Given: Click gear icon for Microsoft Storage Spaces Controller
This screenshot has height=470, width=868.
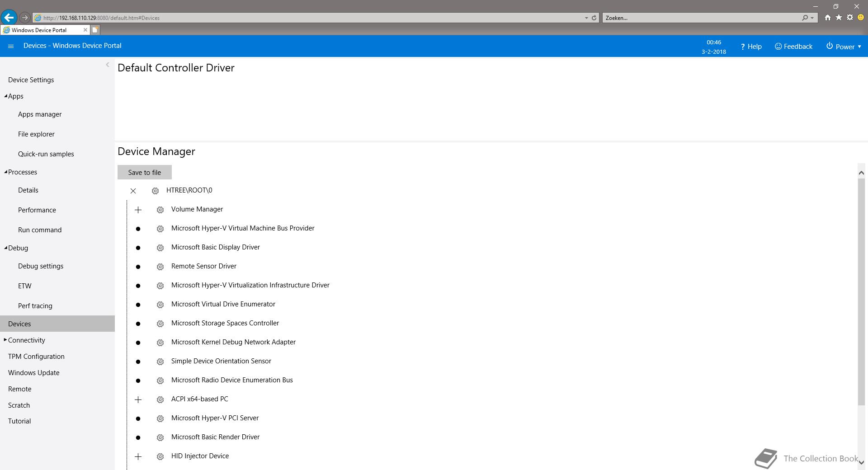Looking at the screenshot, I should coord(160,324).
